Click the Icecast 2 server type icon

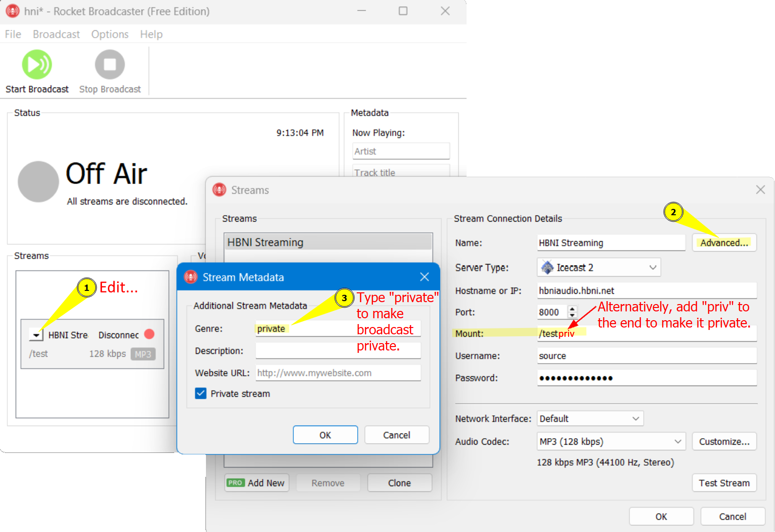click(x=548, y=267)
